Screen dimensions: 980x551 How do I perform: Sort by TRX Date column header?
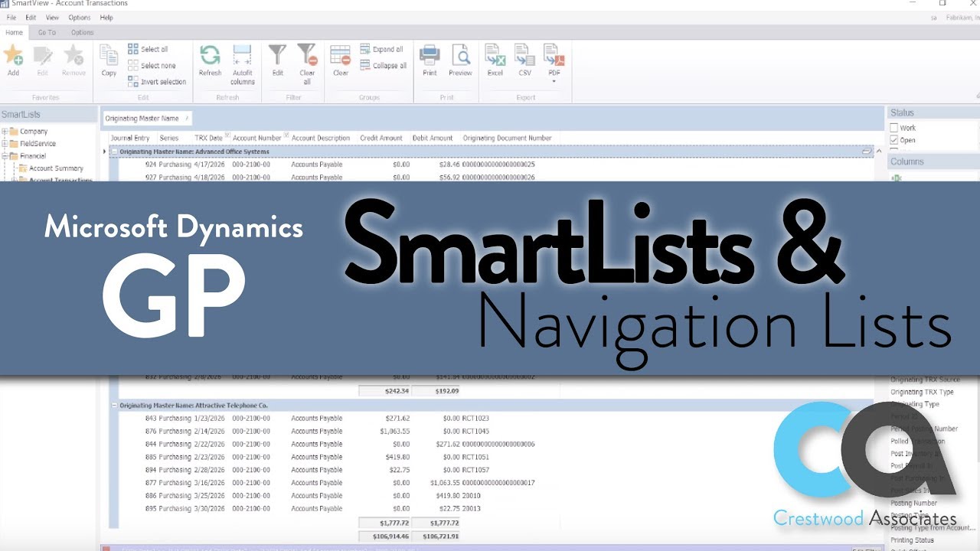point(208,139)
